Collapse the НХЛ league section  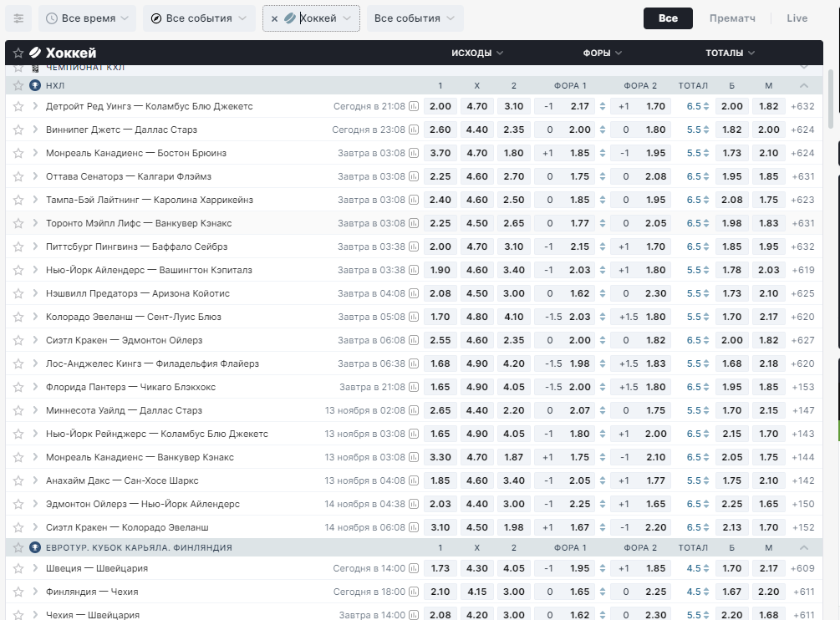pos(803,86)
